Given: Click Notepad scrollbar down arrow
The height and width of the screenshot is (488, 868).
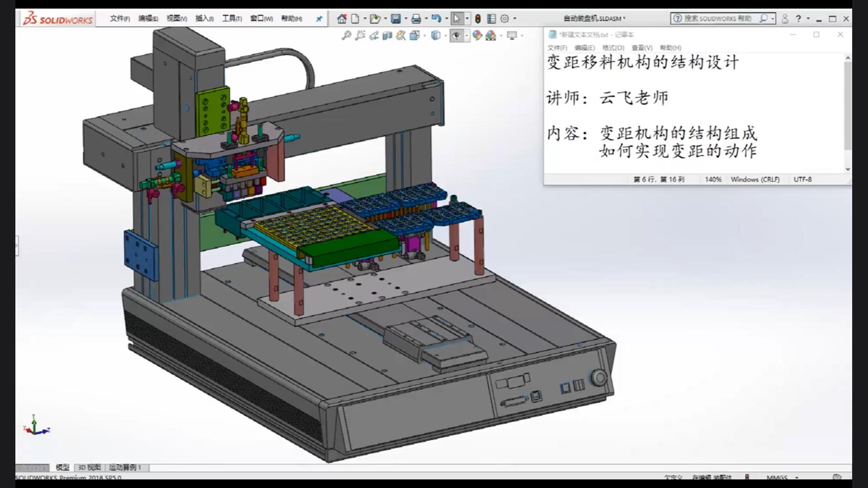Looking at the screenshot, I should click(x=848, y=169).
